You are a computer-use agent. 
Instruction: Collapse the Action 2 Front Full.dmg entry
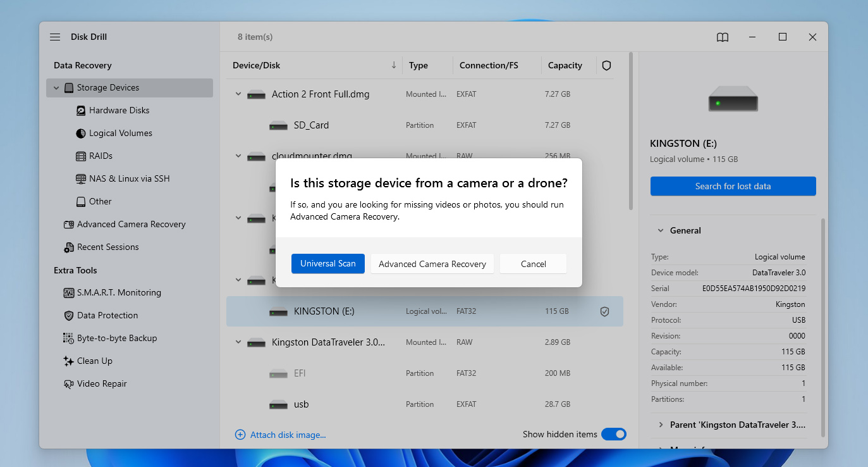pyautogui.click(x=238, y=94)
